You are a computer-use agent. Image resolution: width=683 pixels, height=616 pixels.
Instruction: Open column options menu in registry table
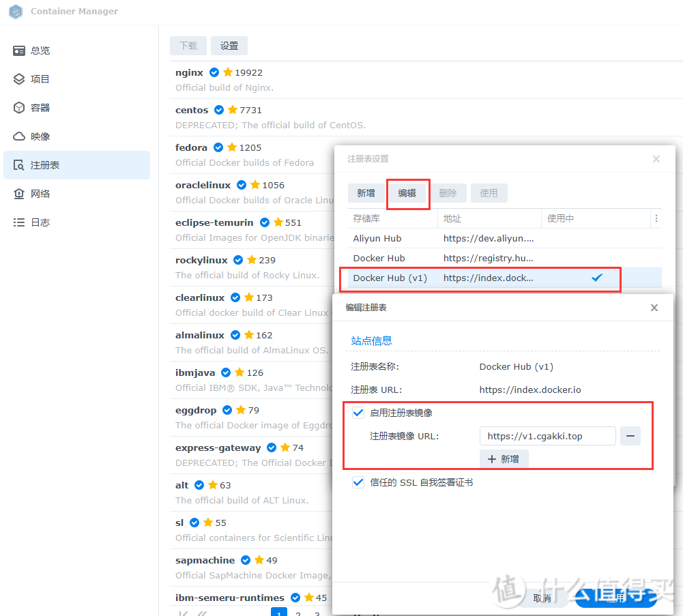click(656, 218)
